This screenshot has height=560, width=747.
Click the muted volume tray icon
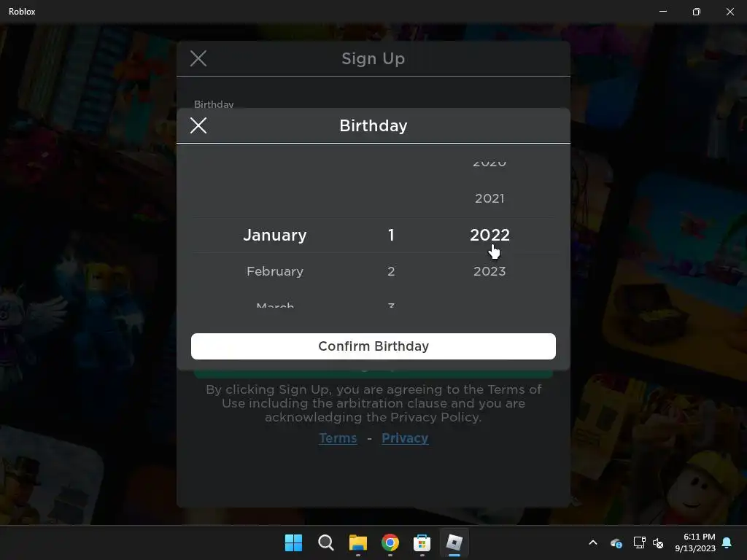[658, 542]
